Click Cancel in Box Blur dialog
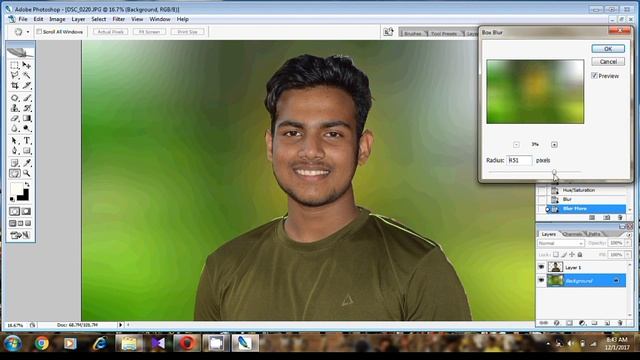 [608, 62]
